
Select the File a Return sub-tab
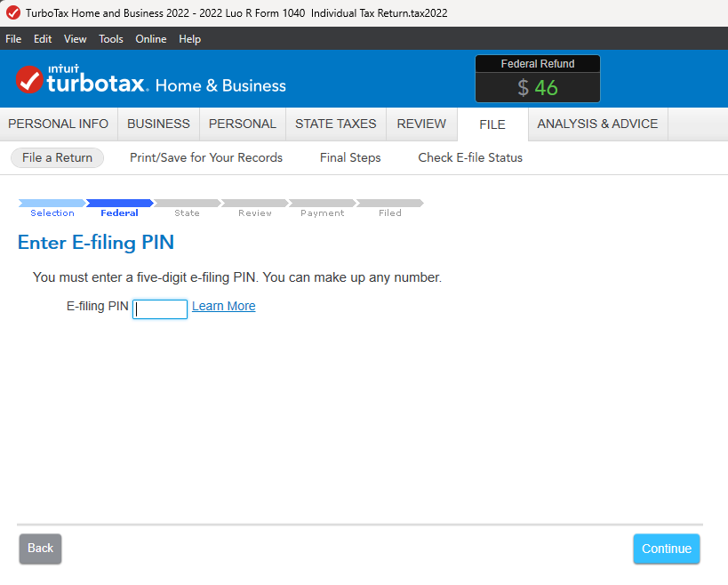(57, 158)
